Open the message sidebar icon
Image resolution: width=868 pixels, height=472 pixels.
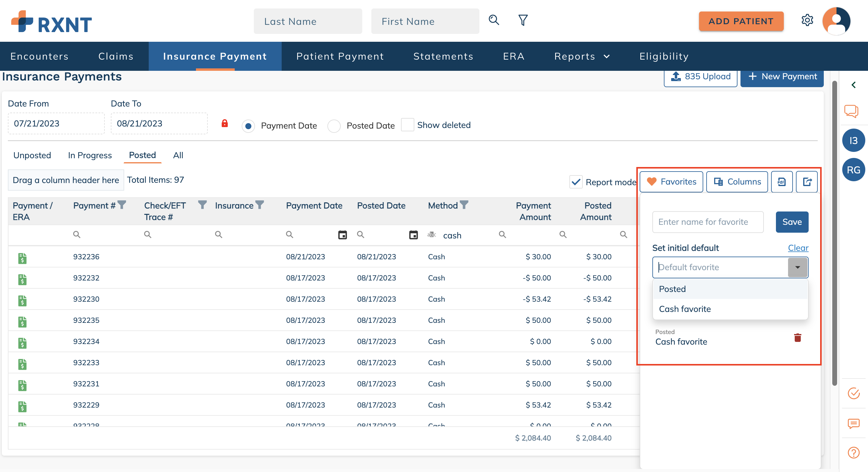[853, 423]
